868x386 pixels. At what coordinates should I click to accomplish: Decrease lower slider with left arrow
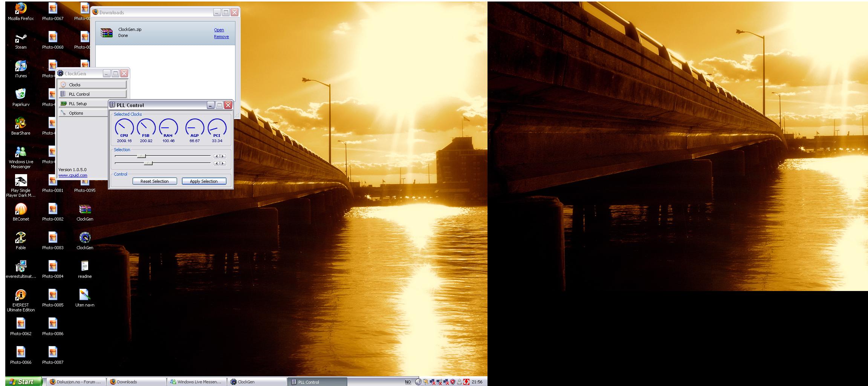(217, 163)
